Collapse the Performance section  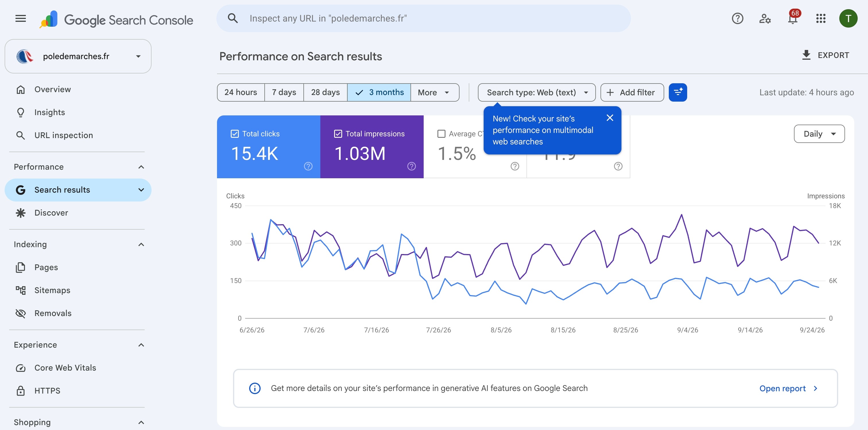coord(141,167)
